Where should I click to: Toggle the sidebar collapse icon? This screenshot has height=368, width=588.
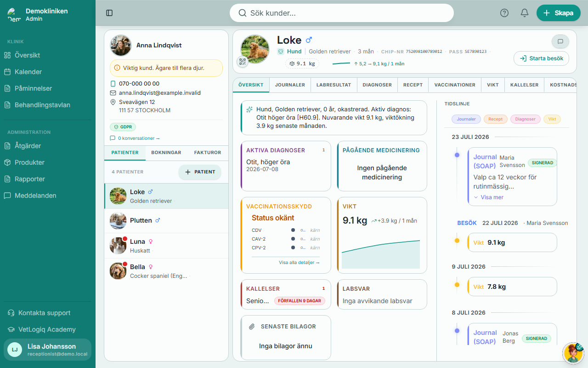(x=109, y=13)
